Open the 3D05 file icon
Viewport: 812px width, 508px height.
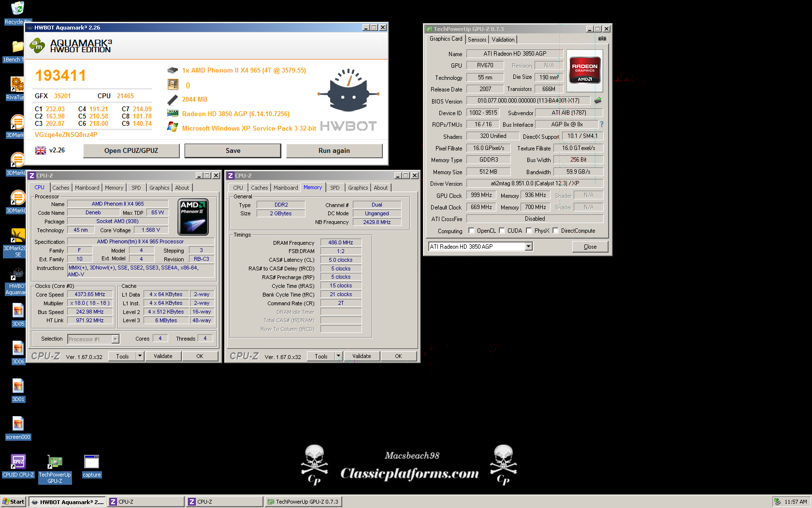point(18,311)
